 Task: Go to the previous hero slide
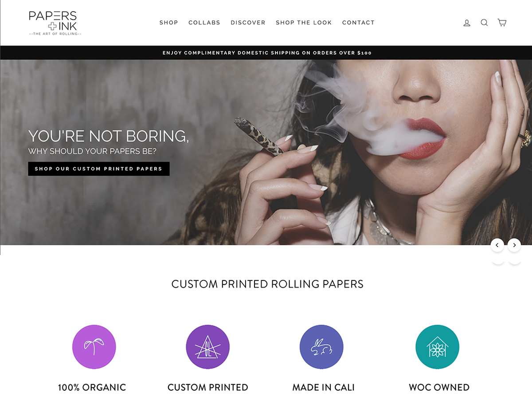[x=497, y=245]
